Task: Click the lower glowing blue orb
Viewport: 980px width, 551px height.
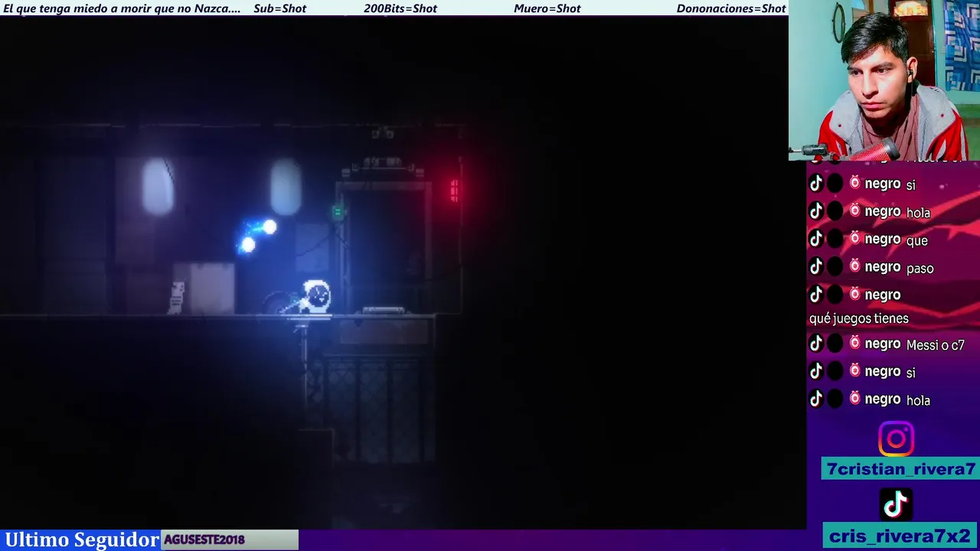Action: (247, 245)
